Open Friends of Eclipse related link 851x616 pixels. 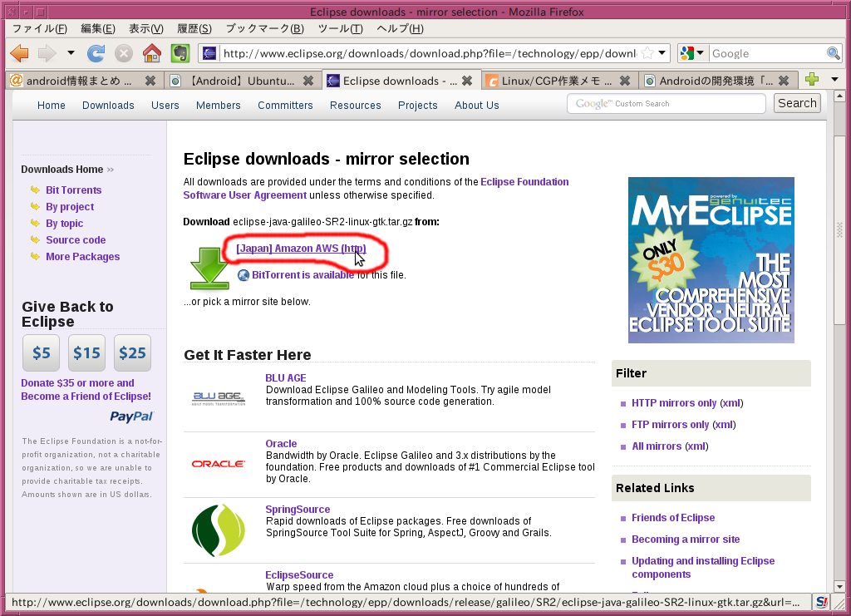673,518
